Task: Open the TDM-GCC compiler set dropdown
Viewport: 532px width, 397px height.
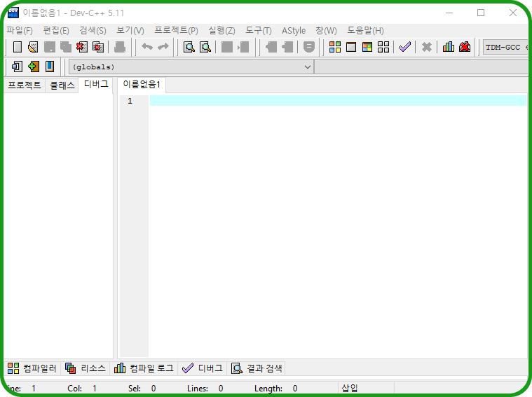Action: [x=505, y=47]
